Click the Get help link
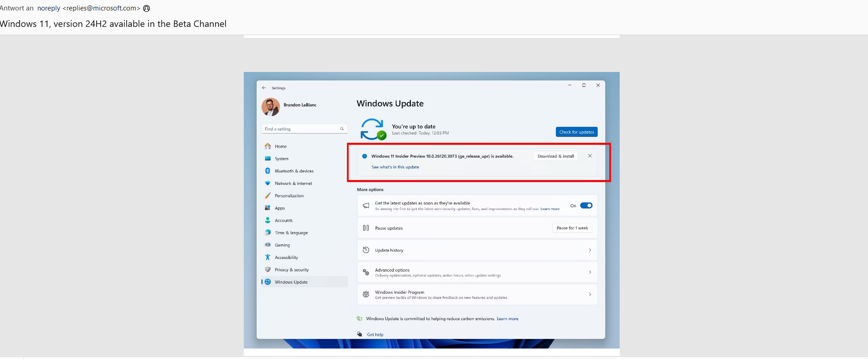 375,334
